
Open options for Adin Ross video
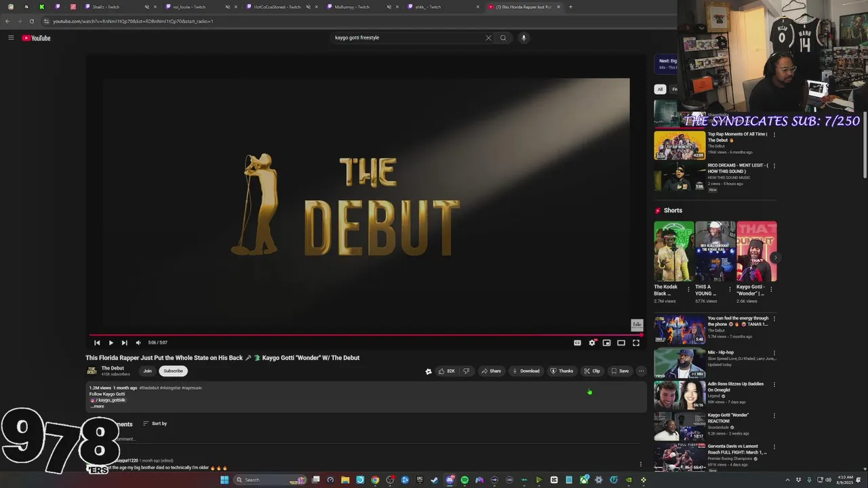click(x=774, y=384)
